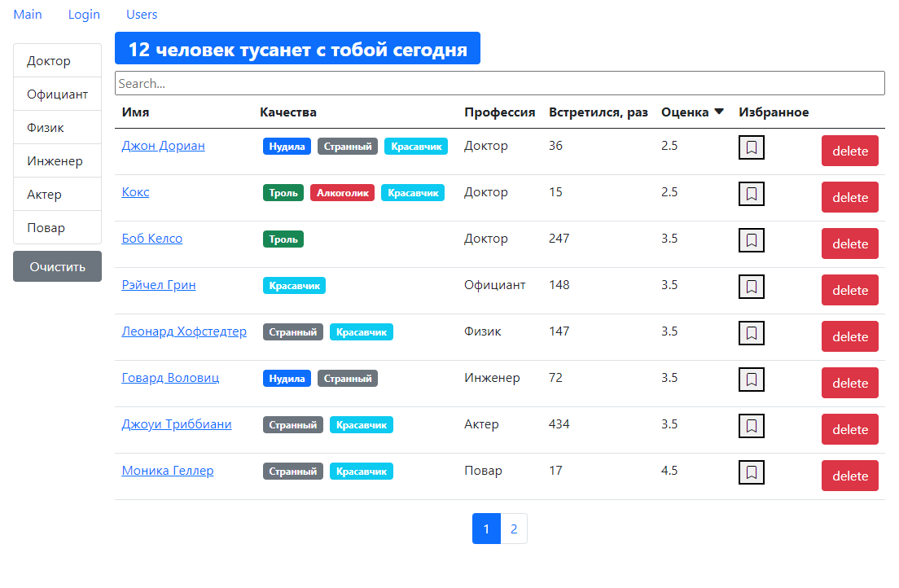Open Джоуи Триббиани profile link
The image size is (899, 588).
[x=177, y=424]
